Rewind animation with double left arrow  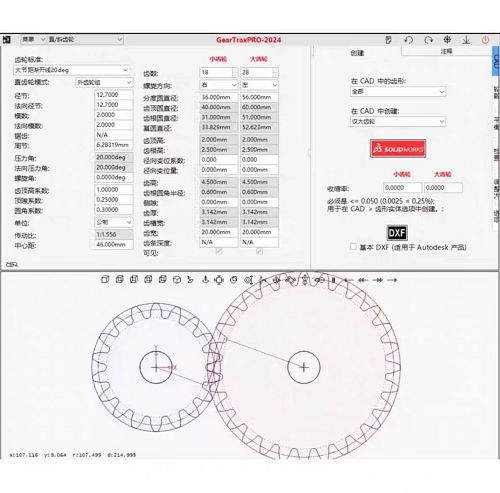[363, 280]
